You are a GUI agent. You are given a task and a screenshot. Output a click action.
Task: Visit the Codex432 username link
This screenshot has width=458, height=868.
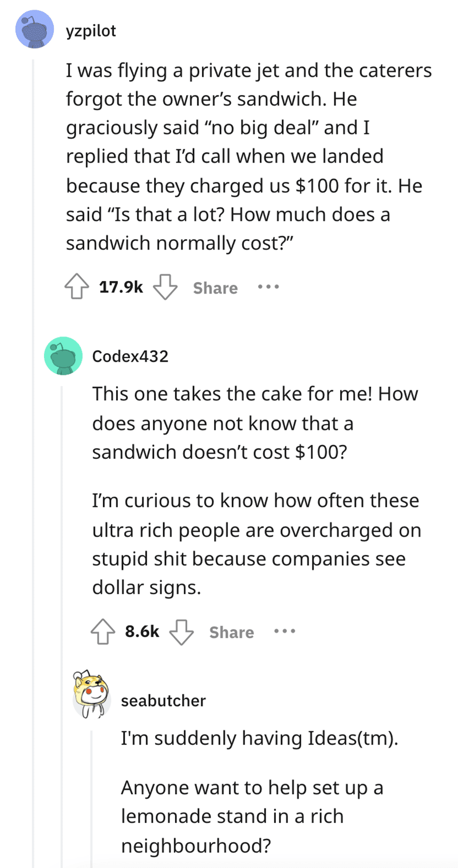click(x=131, y=357)
